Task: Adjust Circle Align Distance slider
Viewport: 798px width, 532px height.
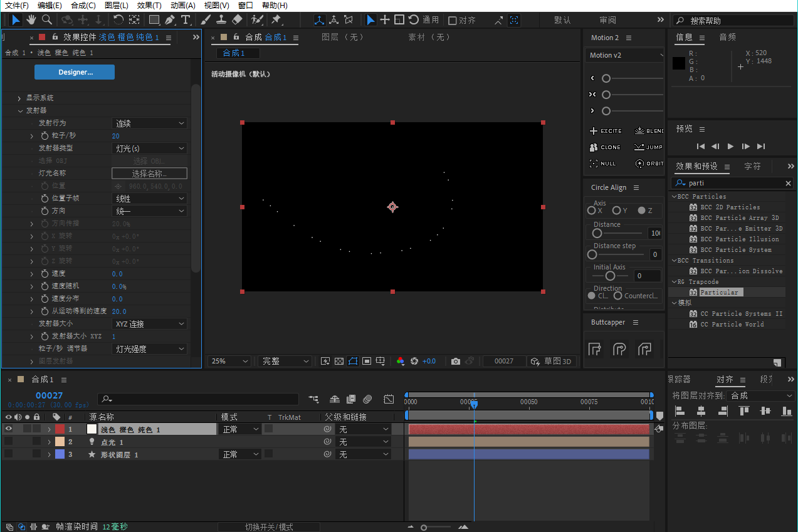Action: 597,233
